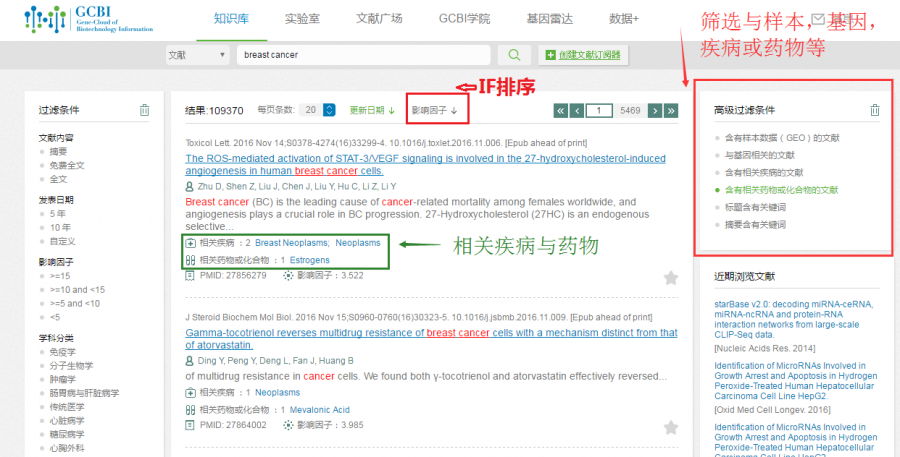
Task: Click impact factor icon next to 3.985
Action: point(288,425)
